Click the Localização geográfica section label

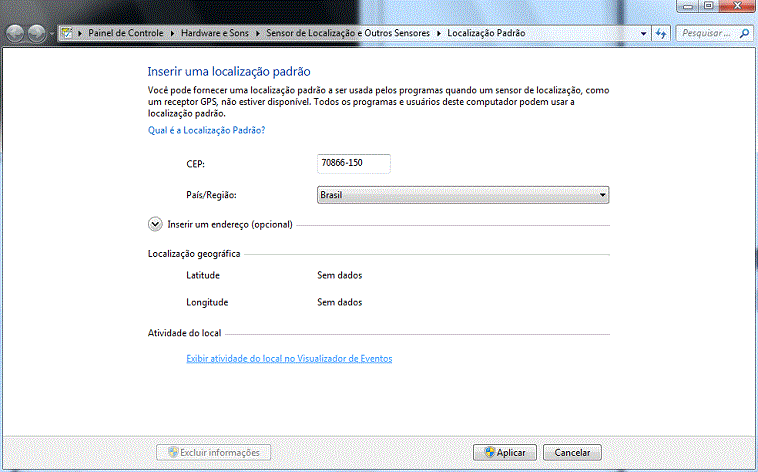194,254
